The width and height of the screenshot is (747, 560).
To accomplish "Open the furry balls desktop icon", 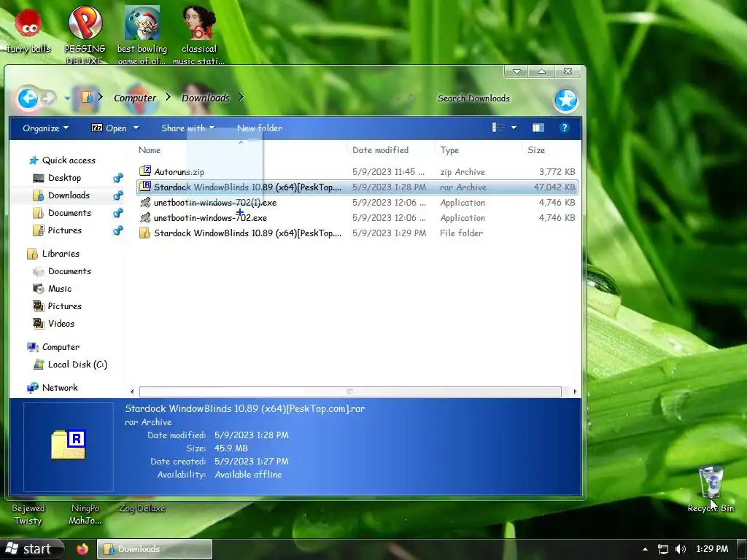I will pos(28,29).
